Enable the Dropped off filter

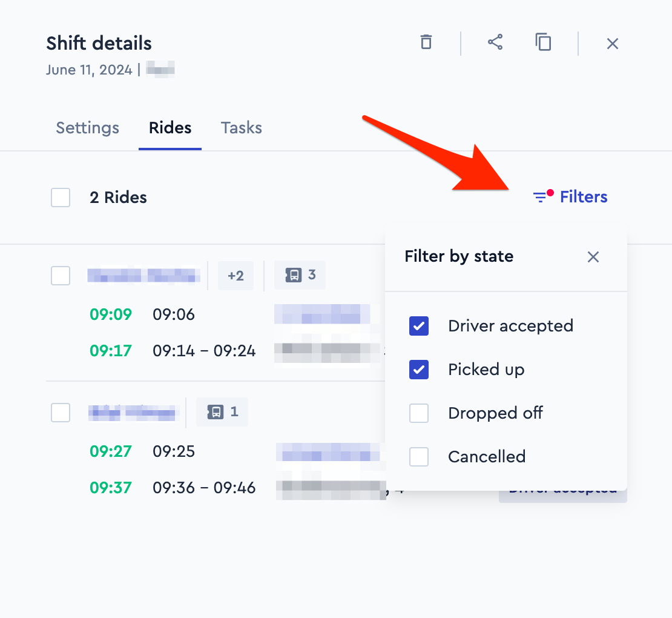point(419,413)
